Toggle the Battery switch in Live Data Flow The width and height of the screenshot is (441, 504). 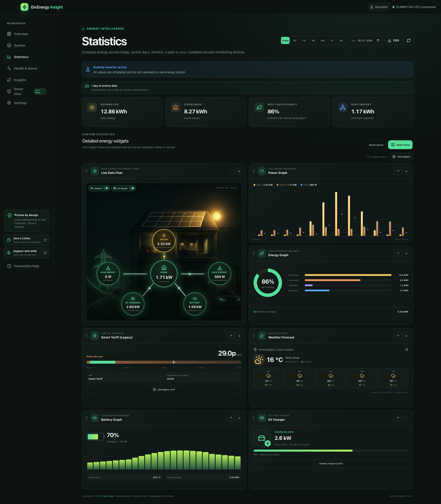pyautogui.click(x=106, y=188)
